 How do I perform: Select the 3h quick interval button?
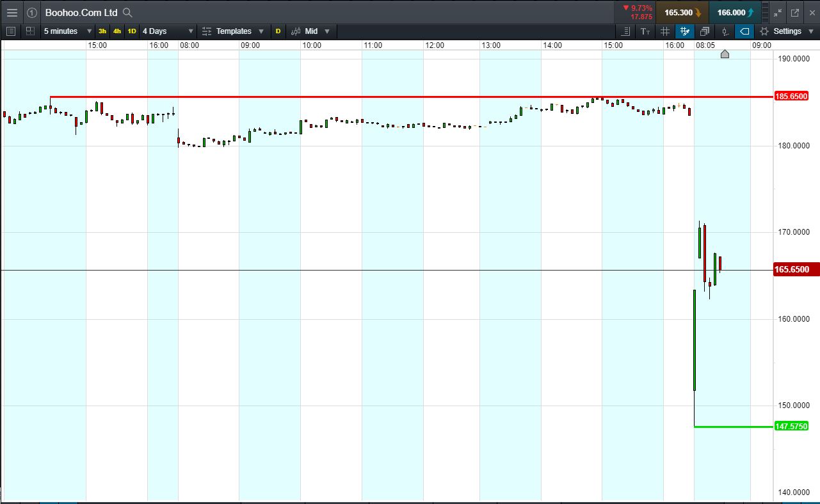[x=102, y=31]
